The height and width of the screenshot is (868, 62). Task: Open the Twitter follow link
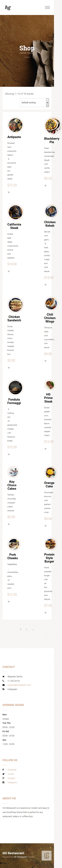click(x=11, y=774)
